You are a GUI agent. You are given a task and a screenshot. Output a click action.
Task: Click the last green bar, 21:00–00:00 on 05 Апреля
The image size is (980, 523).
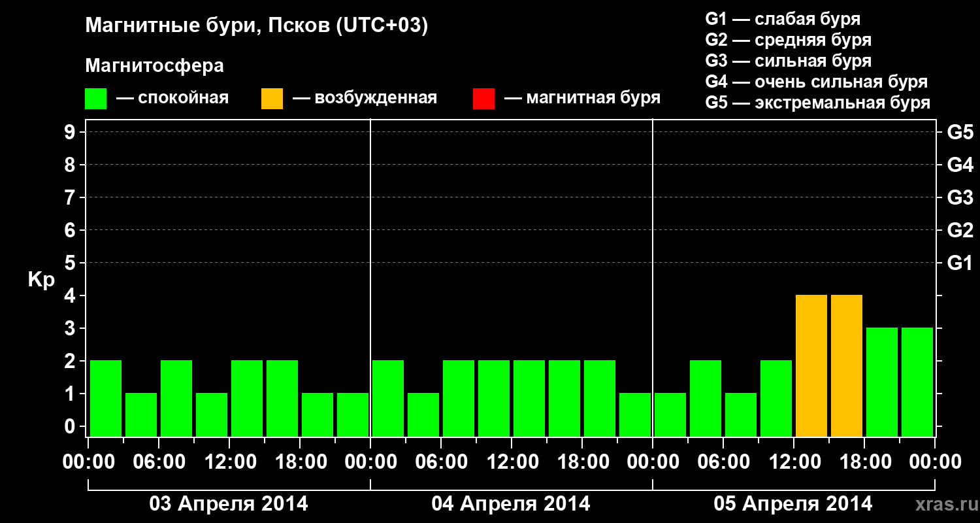pos(917,382)
